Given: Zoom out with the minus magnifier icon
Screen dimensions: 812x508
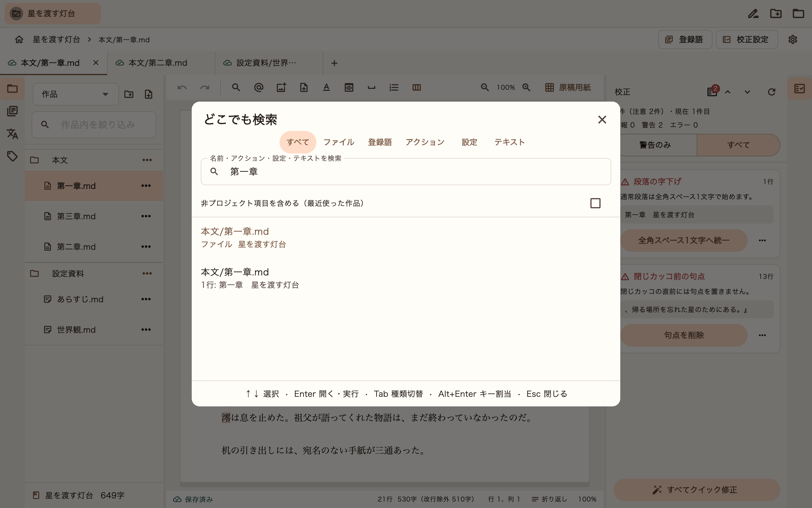Looking at the screenshot, I should 484,87.
